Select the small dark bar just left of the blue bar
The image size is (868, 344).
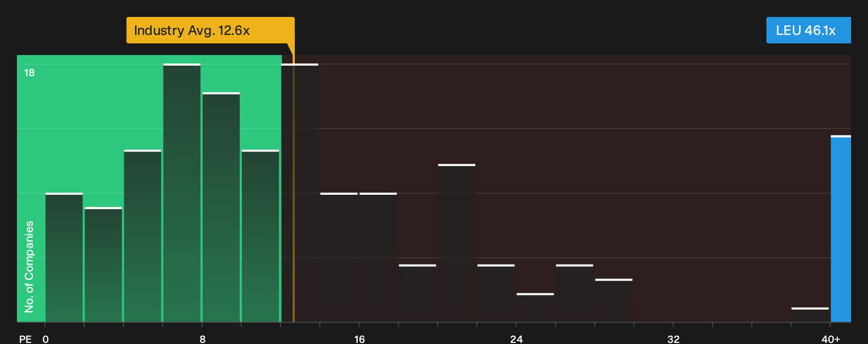click(810, 314)
